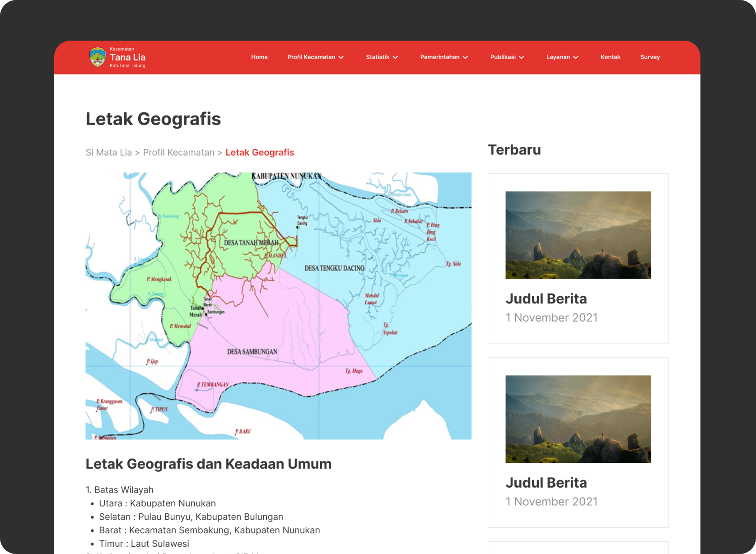
Task: Expand the Profil Kecamatan dropdown chevron
Action: pos(341,57)
